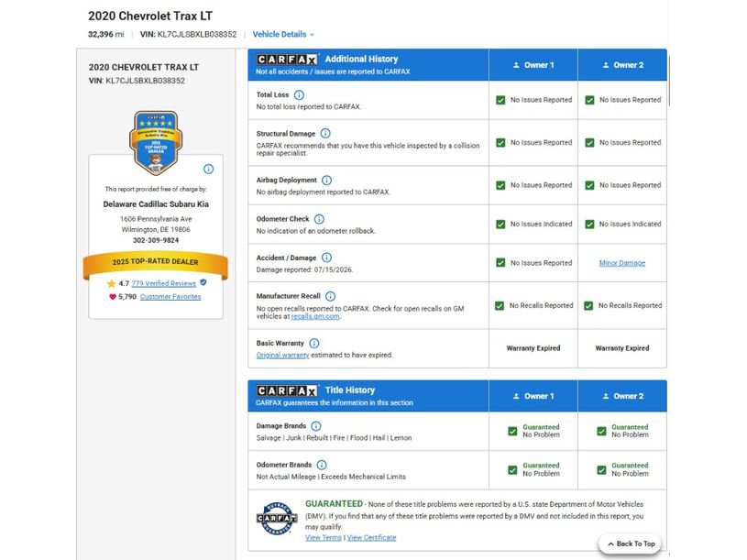Click Total Loss Owner 2 checkmark
This screenshot has width=747, height=560.
pos(589,100)
